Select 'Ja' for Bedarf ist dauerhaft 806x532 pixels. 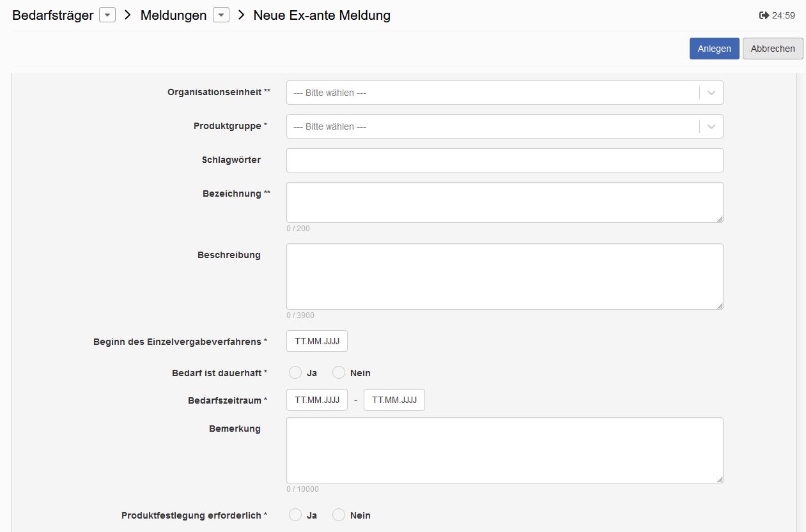click(295, 372)
